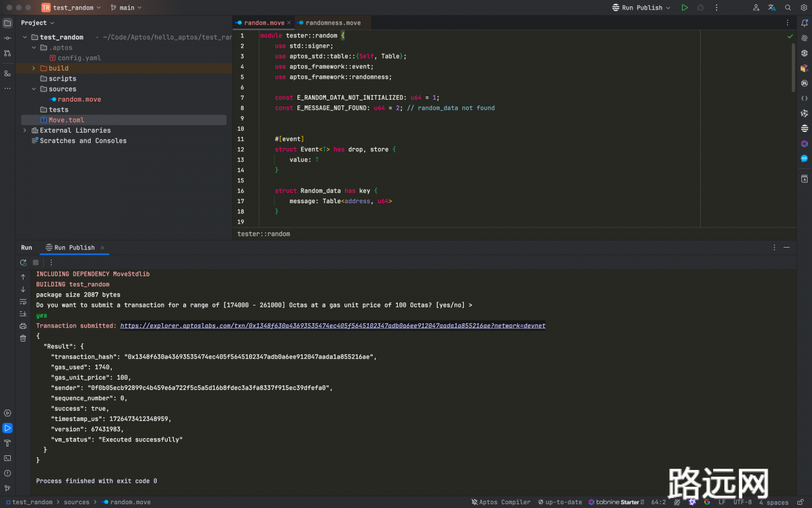The image size is (812, 508).
Task: Show more tool windows ellipsis in left stripe
Action: coord(8,88)
